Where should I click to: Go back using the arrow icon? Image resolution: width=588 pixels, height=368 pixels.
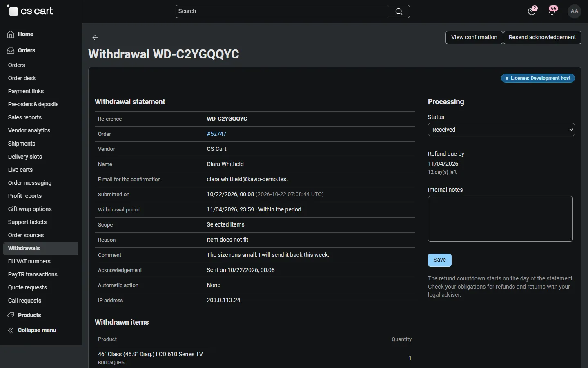tap(95, 38)
